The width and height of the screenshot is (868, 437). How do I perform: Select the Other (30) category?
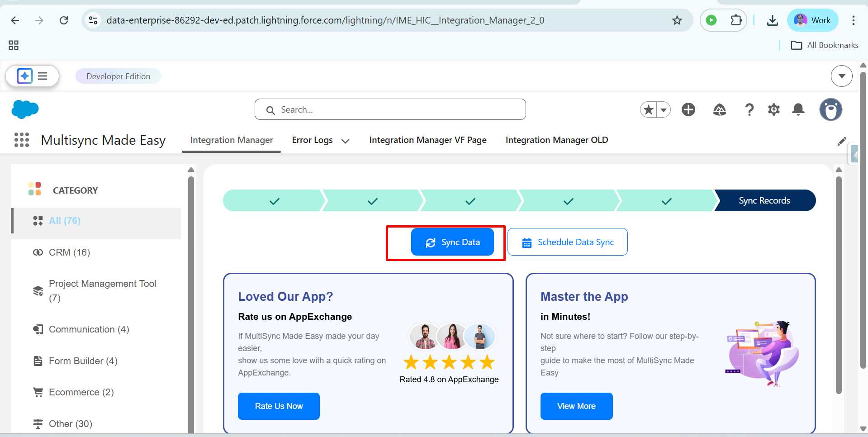click(x=96, y=424)
